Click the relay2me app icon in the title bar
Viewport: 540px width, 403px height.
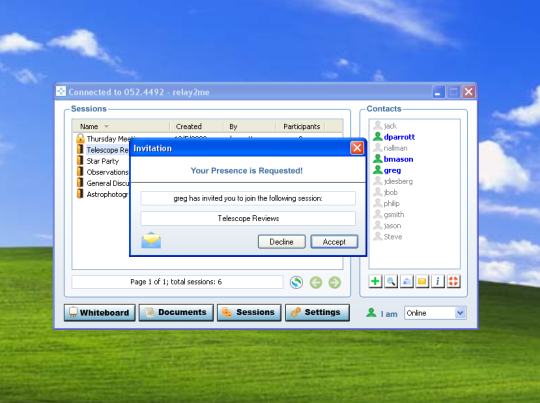pos(61,91)
